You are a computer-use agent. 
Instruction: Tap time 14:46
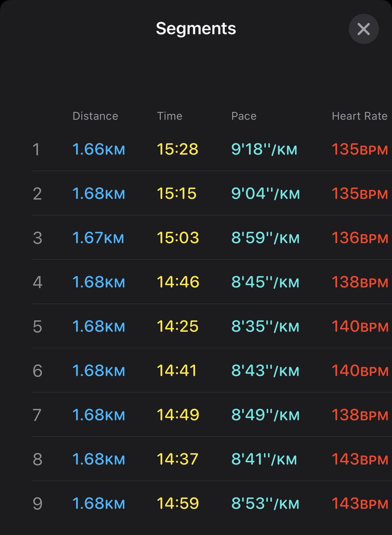click(x=178, y=282)
